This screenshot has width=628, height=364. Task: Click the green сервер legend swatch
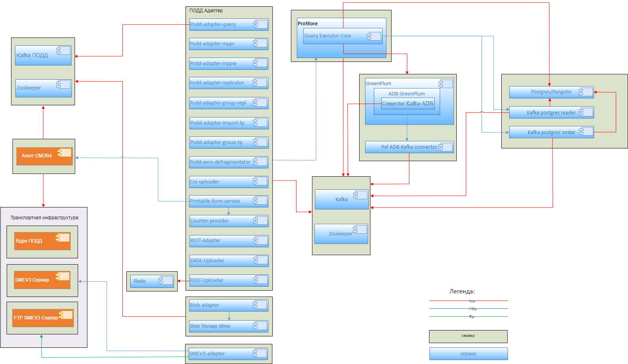468,336
